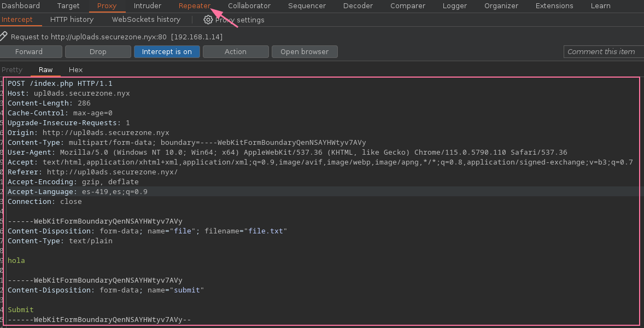644x328 pixels.
Task: Go to the Logger tab
Action: pos(455,6)
